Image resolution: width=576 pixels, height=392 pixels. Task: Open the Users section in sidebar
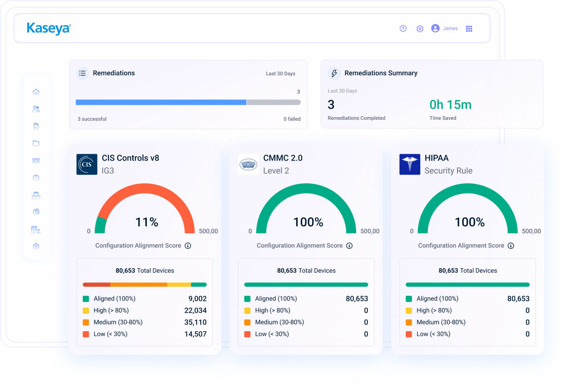pos(36,109)
